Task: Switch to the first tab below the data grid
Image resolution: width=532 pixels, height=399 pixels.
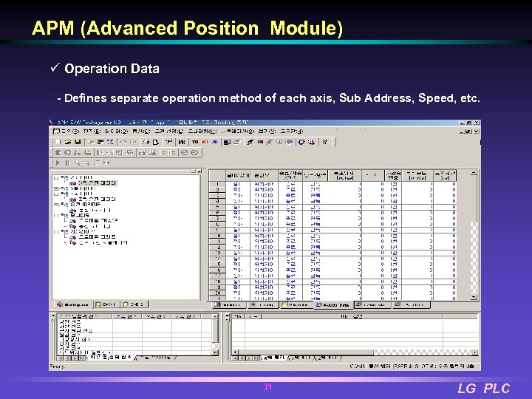Action: point(228,305)
